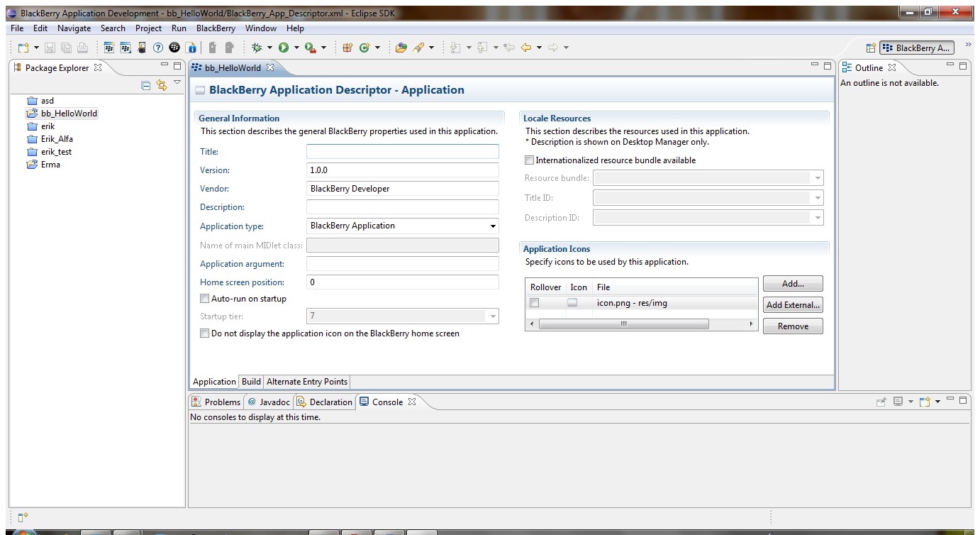Viewport: 980px width, 535px height.
Task: Click the External Tools run icon
Action: click(310, 48)
